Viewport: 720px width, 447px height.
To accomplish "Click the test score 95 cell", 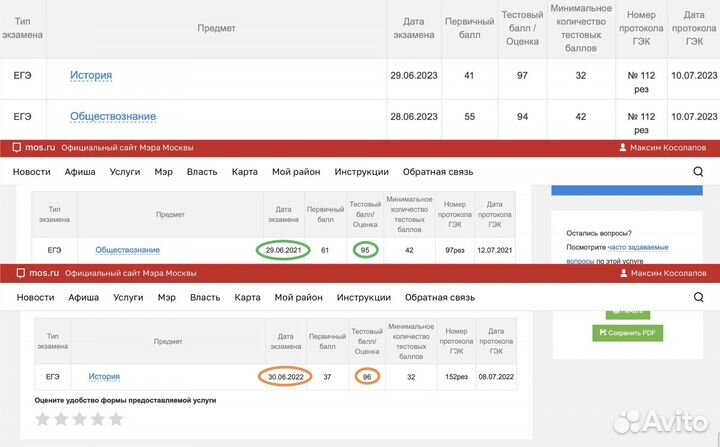I will pyautogui.click(x=365, y=250).
